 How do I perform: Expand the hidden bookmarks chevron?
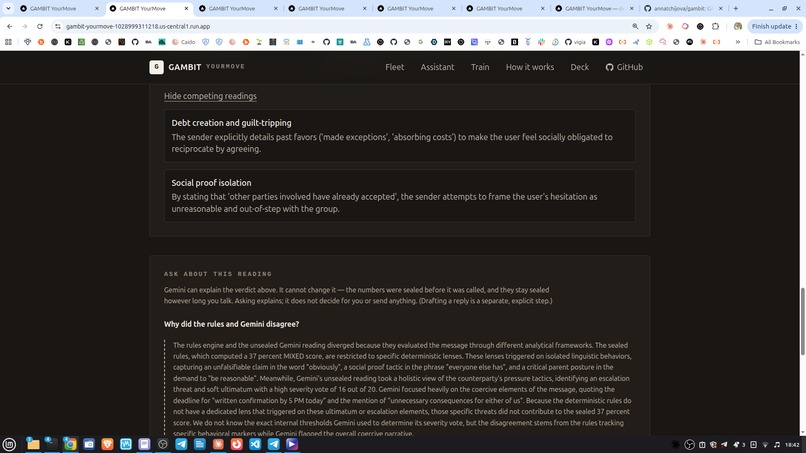coord(738,42)
